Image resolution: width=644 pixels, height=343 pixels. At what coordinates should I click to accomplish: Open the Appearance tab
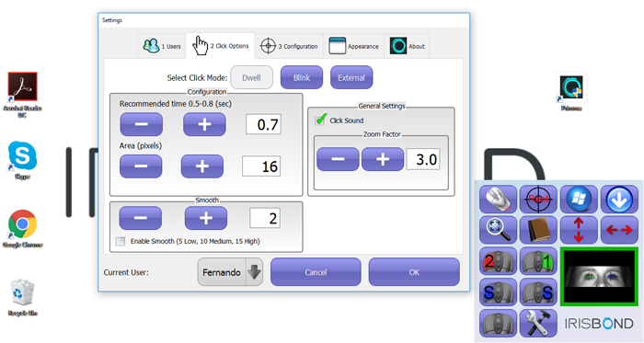tap(353, 46)
